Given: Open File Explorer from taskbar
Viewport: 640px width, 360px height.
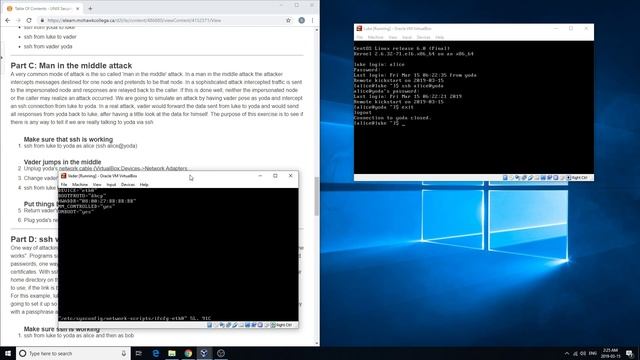Looking at the screenshot, I should (172, 353).
